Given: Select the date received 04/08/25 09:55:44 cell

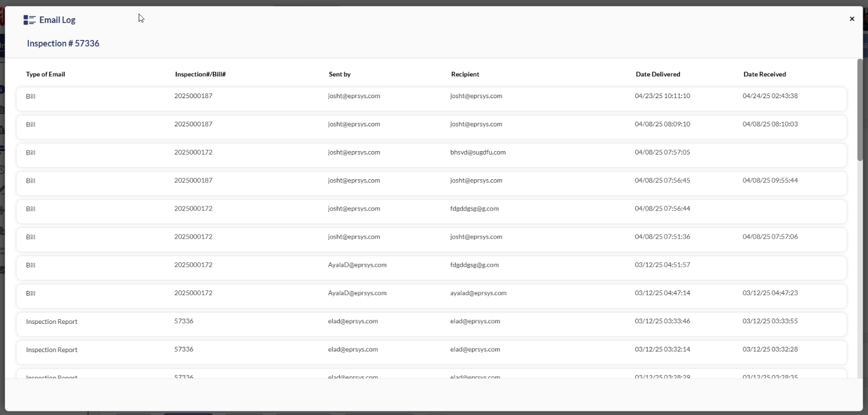Looking at the screenshot, I should point(770,181).
